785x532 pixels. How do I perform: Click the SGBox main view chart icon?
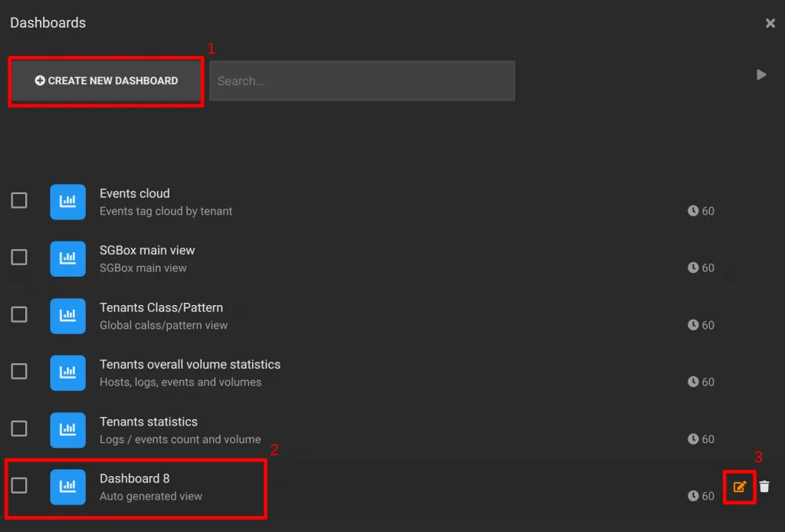click(67, 259)
